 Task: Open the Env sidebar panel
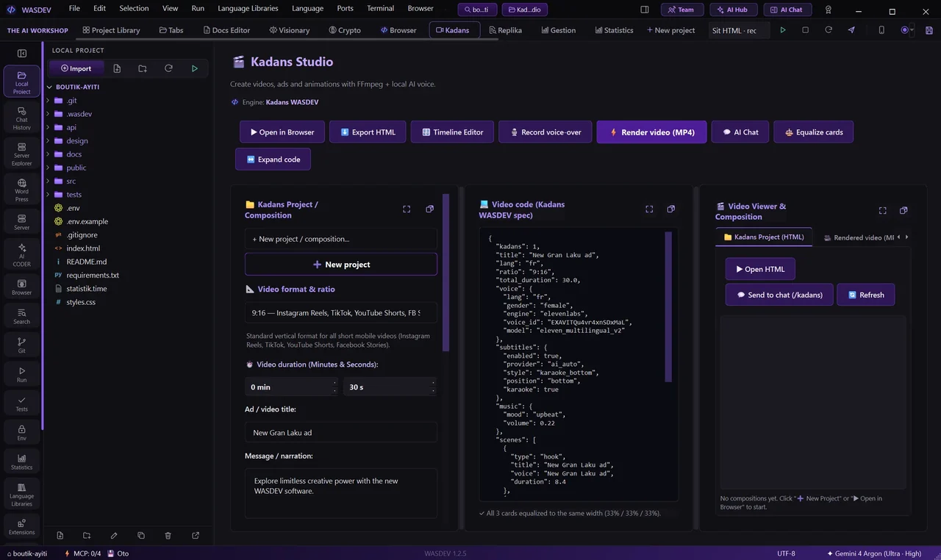pos(22,432)
